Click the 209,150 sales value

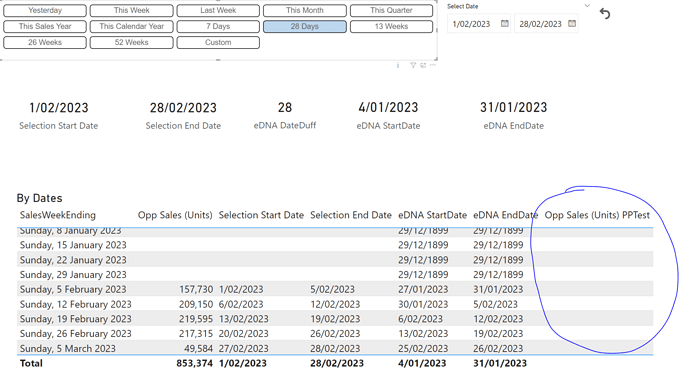click(x=196, y=304)
